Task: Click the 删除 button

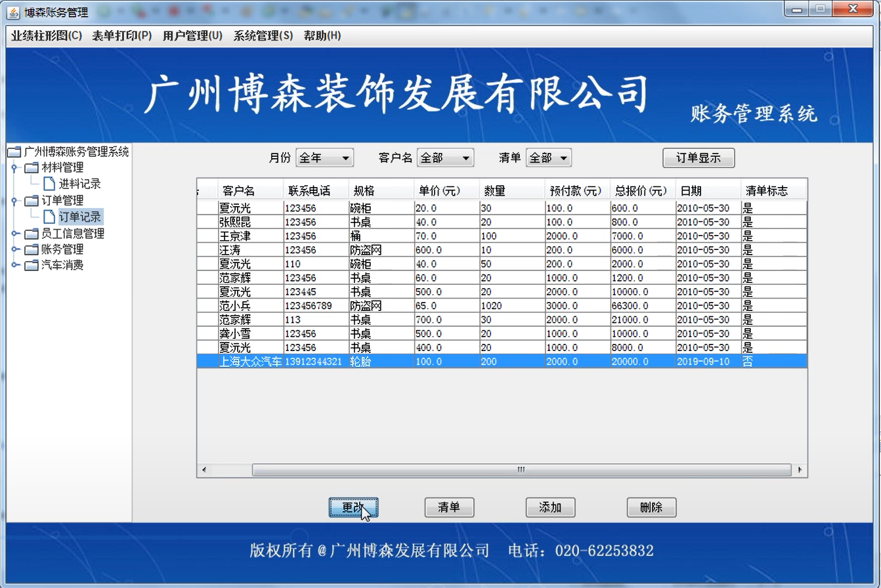Action: point(651,507)
